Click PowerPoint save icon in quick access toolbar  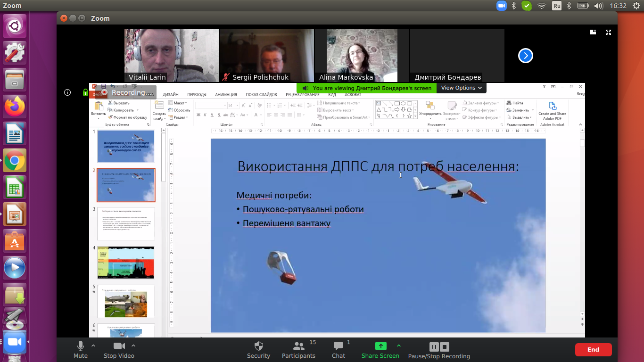pos(103,86)
